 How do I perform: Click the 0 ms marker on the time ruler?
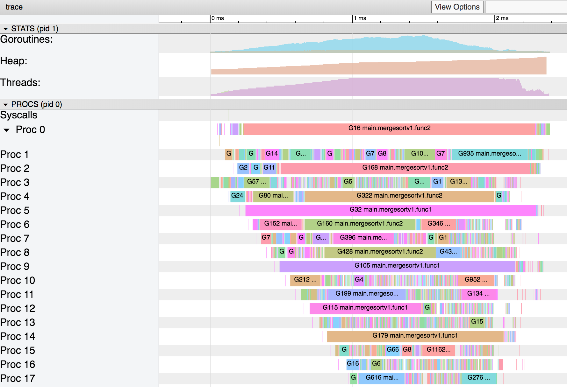218,18
